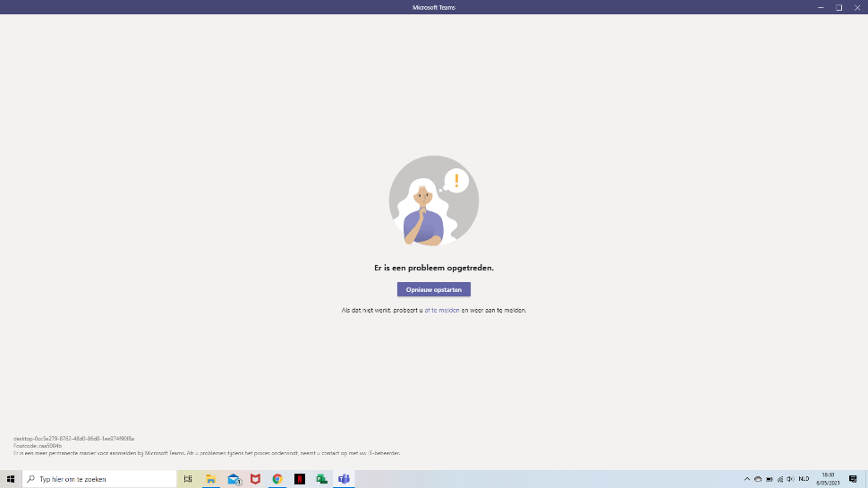Restore down the Microsoft Teams window
This screenshot has width=868, height=488.
838,7
